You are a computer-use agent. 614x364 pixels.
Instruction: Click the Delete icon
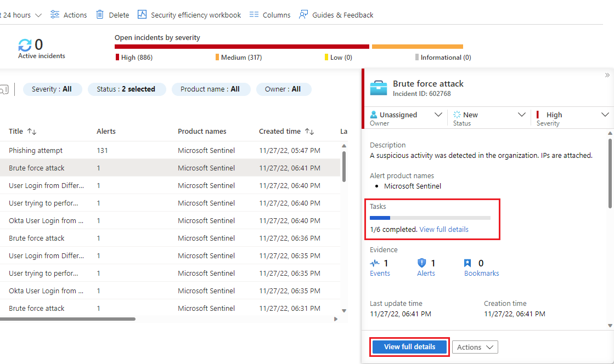[102, 14]
